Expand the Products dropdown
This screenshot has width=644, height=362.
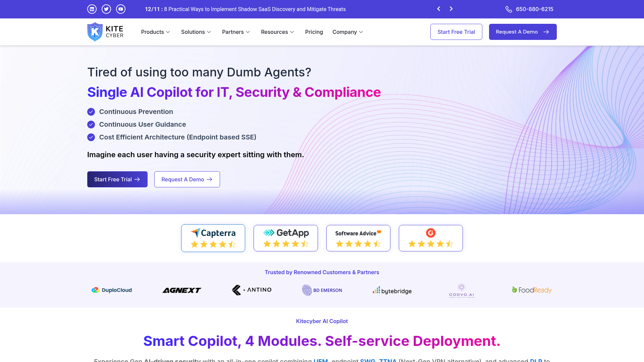[x=155, y=32]
